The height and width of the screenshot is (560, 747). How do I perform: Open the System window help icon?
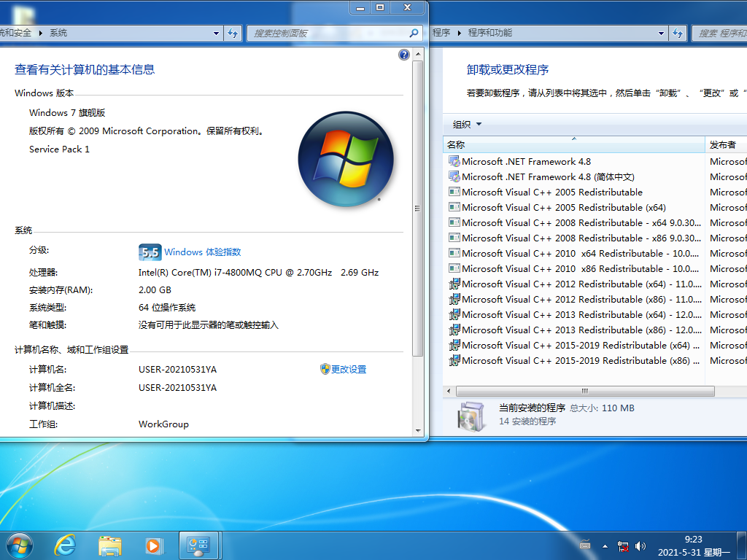click(x=404, y=55)
